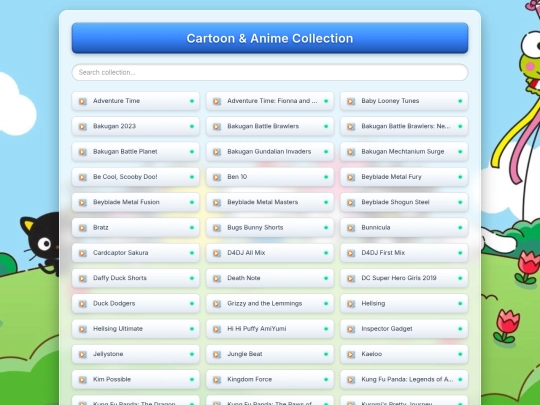Click play icon for Beyblade Shogun Steel
Image resolution: width=540 pixels, height=405 pixels.
(x=351, y=202)
